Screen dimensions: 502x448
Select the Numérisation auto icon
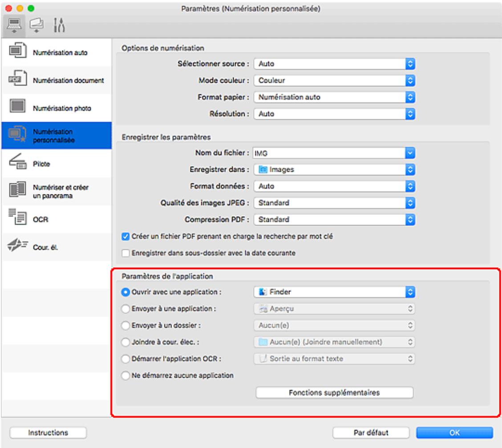click(17, 52)
